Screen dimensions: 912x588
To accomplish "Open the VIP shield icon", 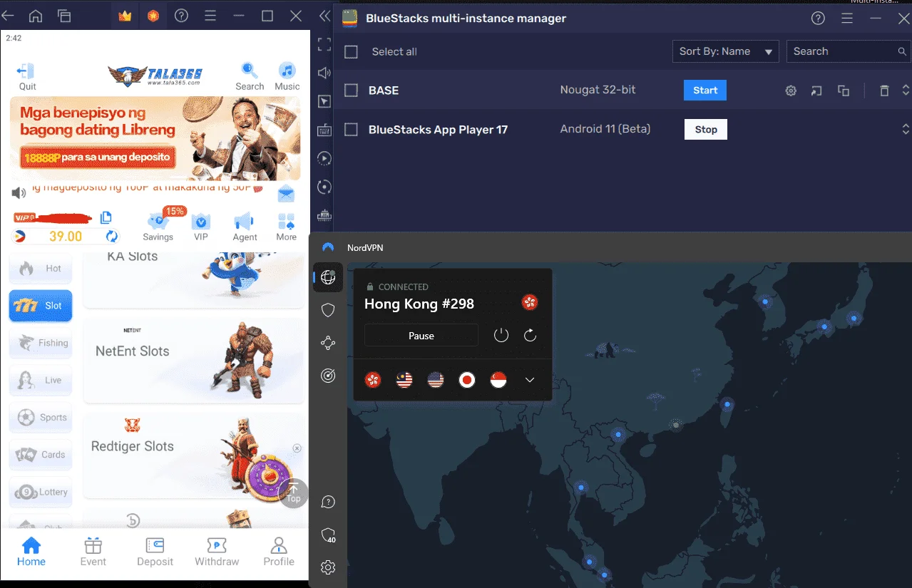I will tap(201, 222).
